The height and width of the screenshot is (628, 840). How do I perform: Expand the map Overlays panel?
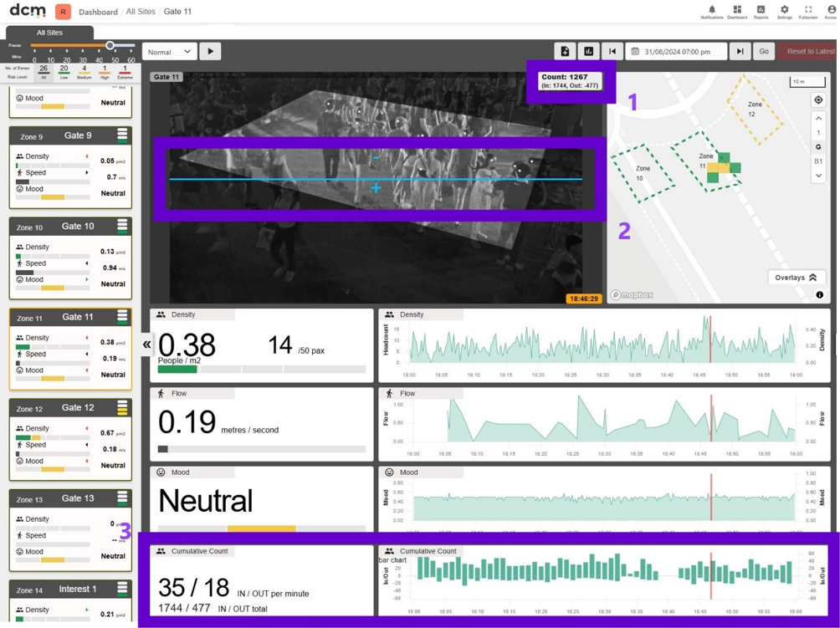pyautogui.click(x=796, y=278)
